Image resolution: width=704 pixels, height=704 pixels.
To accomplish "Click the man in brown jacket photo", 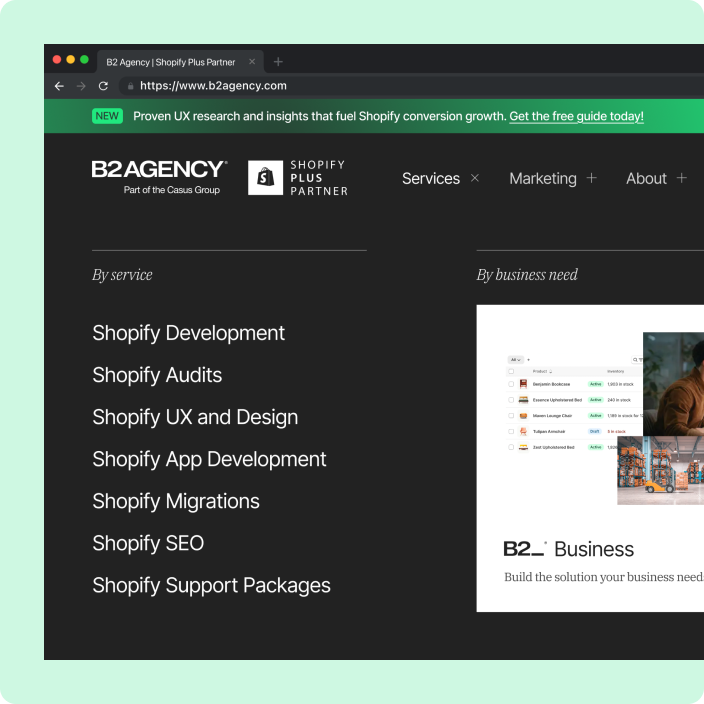I will point(673,384).
